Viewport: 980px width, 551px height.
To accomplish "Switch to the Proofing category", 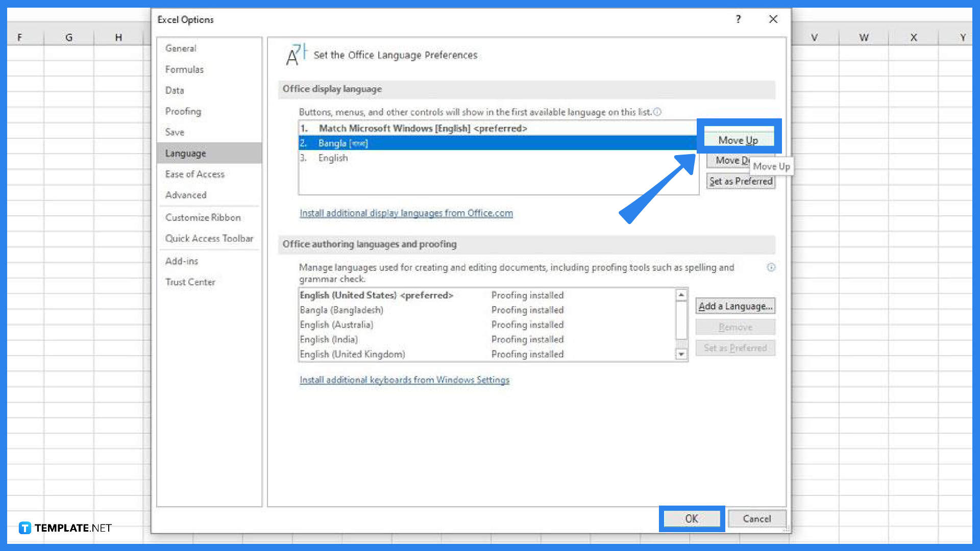I will pos(183,111).
